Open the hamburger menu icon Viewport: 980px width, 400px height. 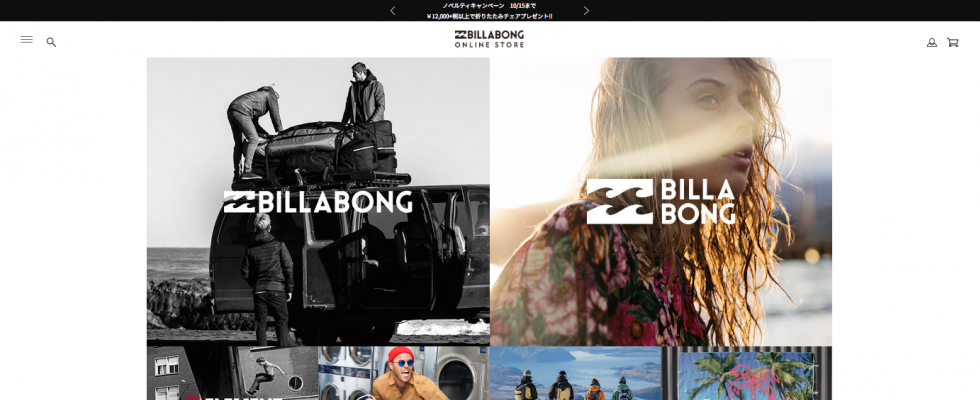(26, 39)
